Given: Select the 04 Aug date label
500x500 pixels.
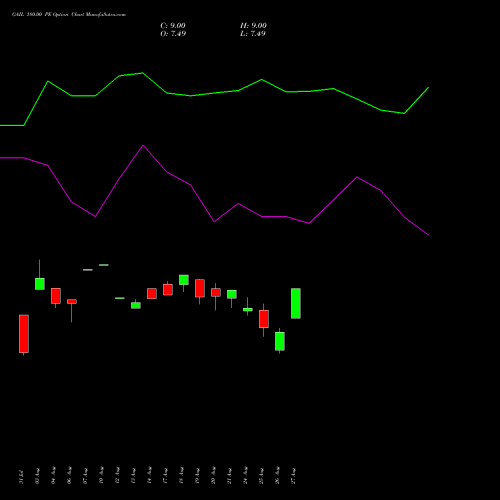Looking at the screenshot, I should point(53,476).
